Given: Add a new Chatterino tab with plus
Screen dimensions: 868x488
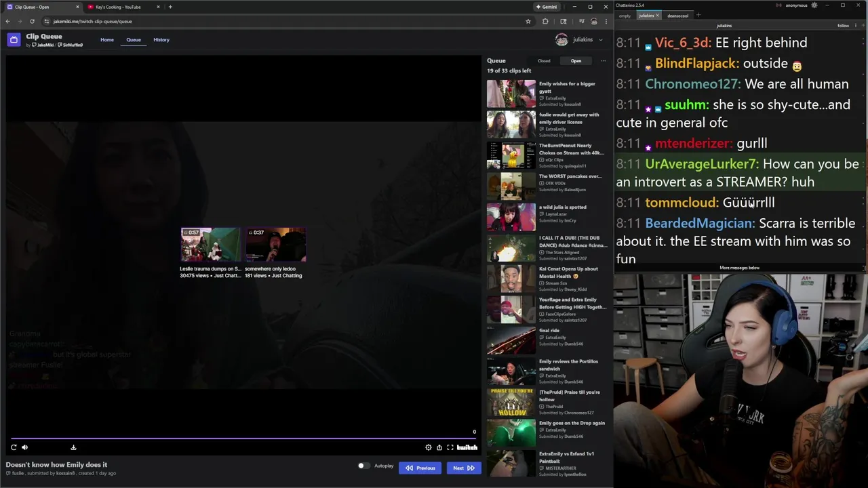Looking at the screenshot, I should pos(698,15).
